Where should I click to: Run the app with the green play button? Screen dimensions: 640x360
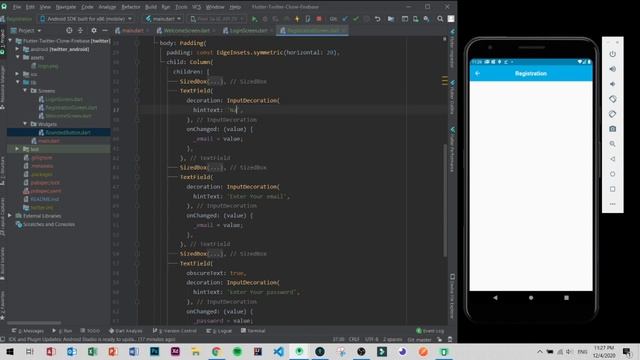pos(254,19)
